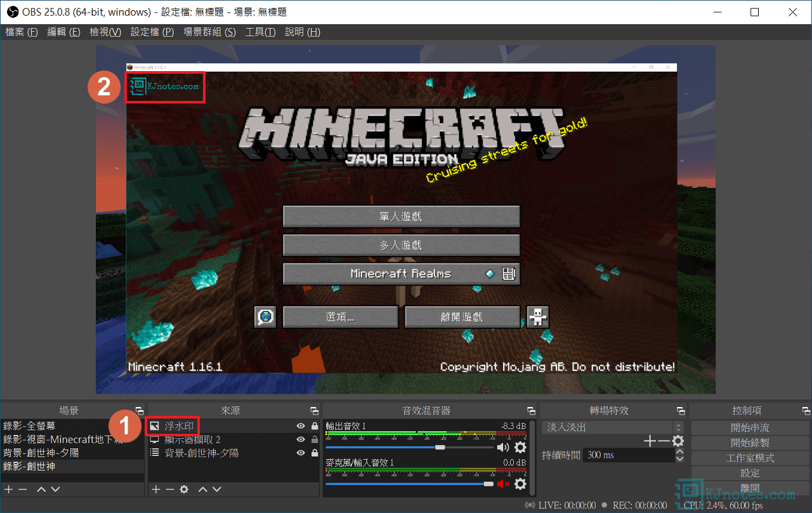Unlock the 浮水印 source

[x=315, y=426]
